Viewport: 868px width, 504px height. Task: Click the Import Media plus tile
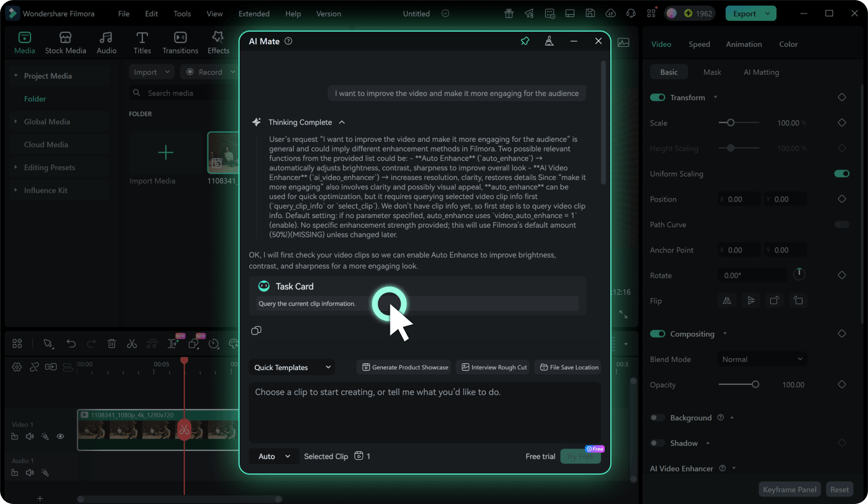click(x=166, y=153)
